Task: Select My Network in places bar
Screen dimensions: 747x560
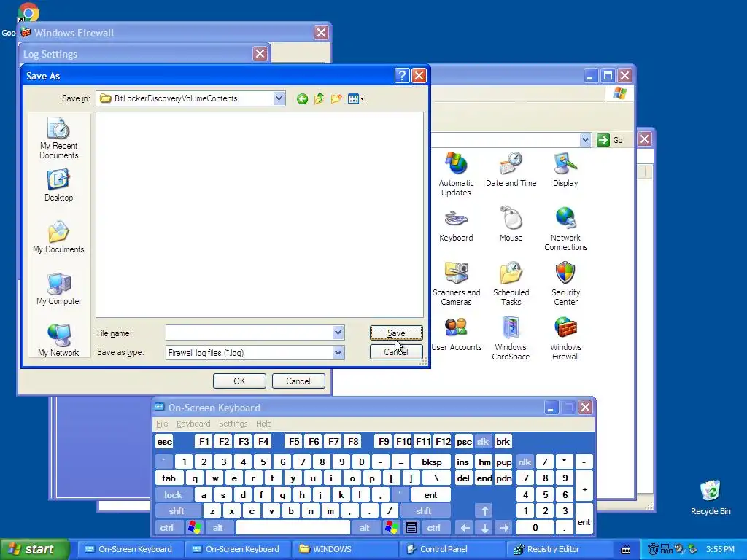Action: tap(58, 340)
